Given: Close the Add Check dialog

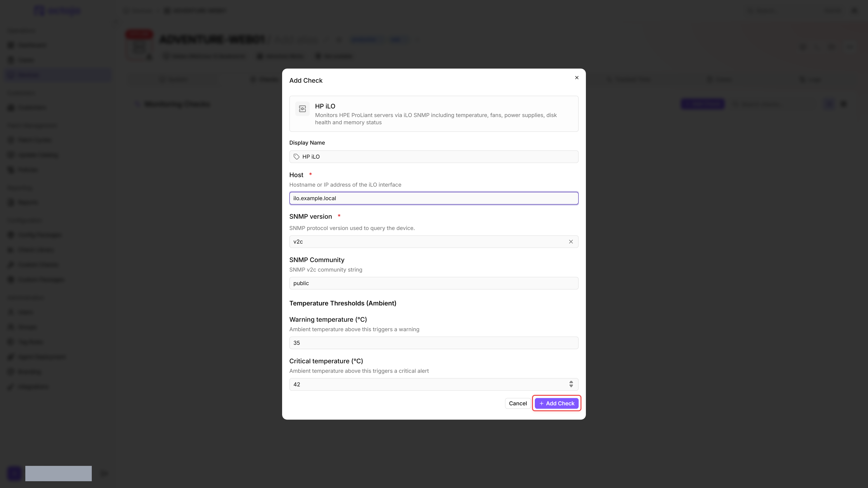Looking at the screenshot, I should point(577,77).
